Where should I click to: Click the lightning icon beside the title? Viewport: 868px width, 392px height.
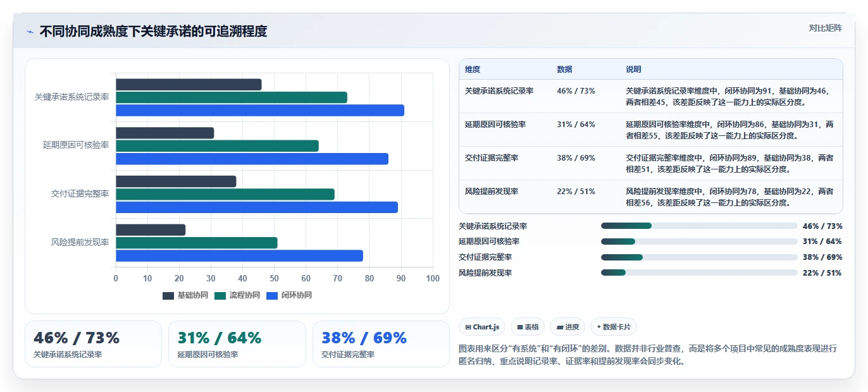point(30,32)
